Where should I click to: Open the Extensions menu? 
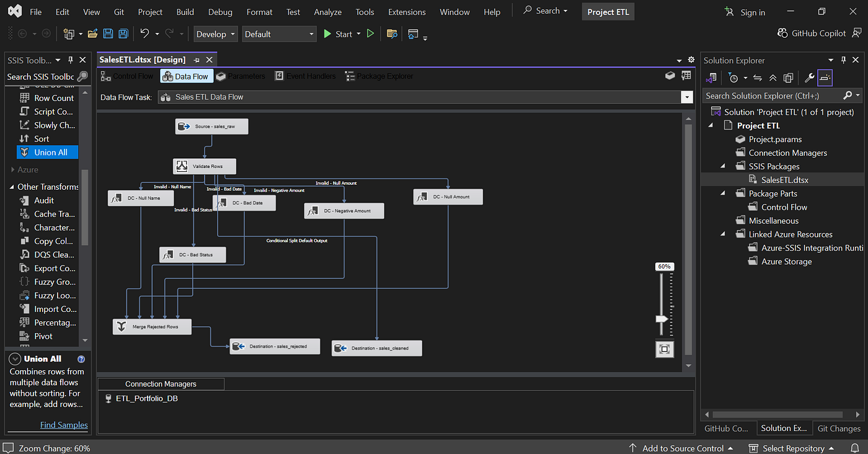point(407,12)
